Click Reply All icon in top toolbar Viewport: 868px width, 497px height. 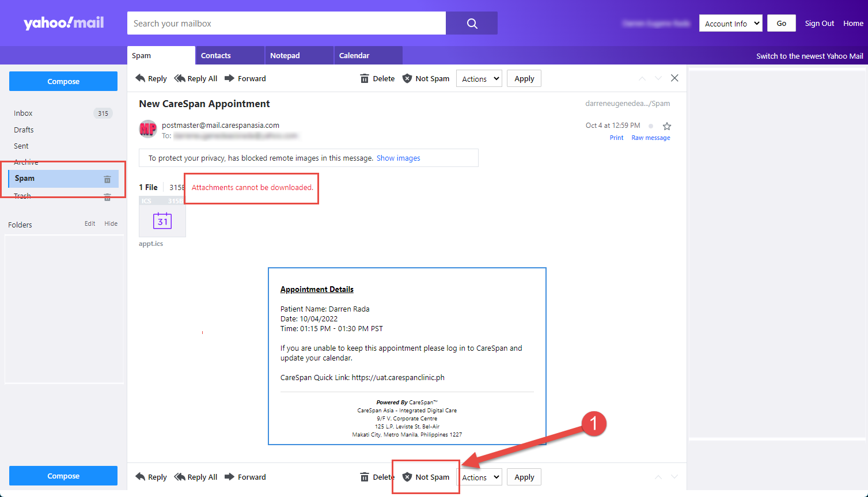click(180, 78)
